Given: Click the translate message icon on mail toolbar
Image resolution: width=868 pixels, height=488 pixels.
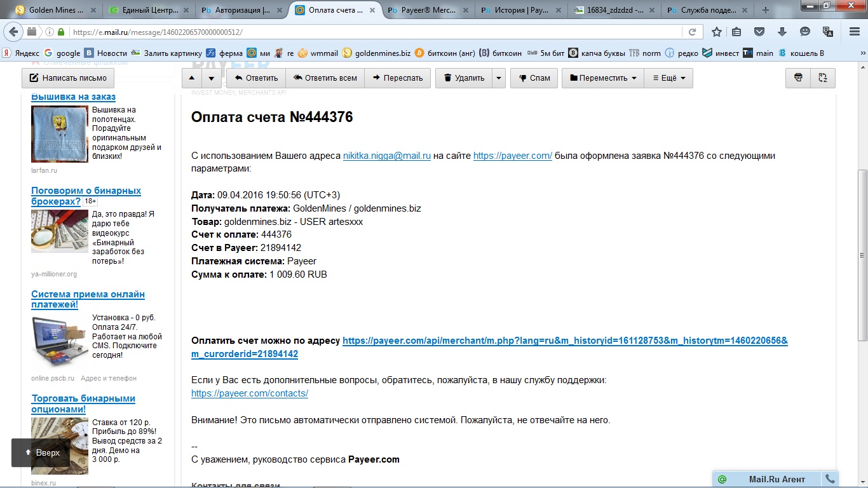Looking at the screenshot, I should (x=823, y=78).
